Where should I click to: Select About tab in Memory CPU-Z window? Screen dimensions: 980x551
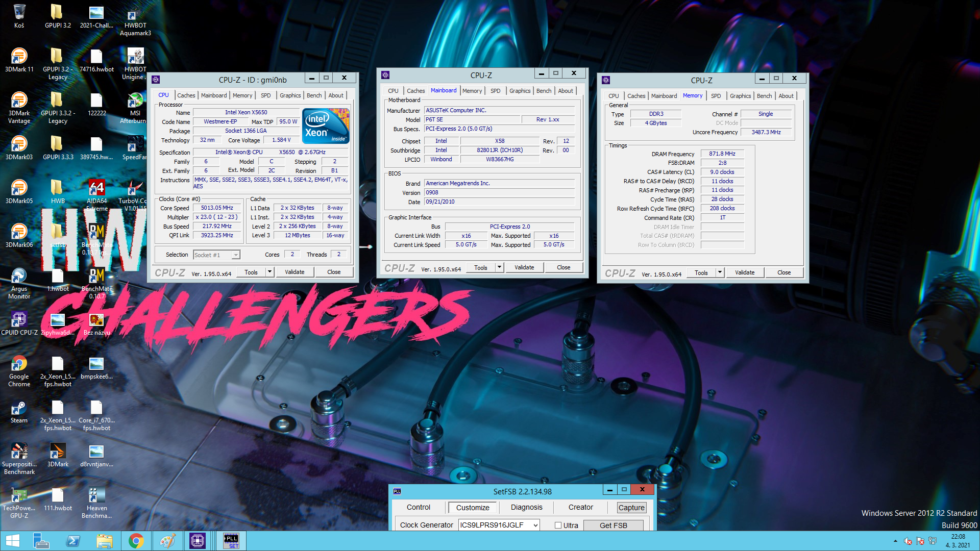[786, 96]
